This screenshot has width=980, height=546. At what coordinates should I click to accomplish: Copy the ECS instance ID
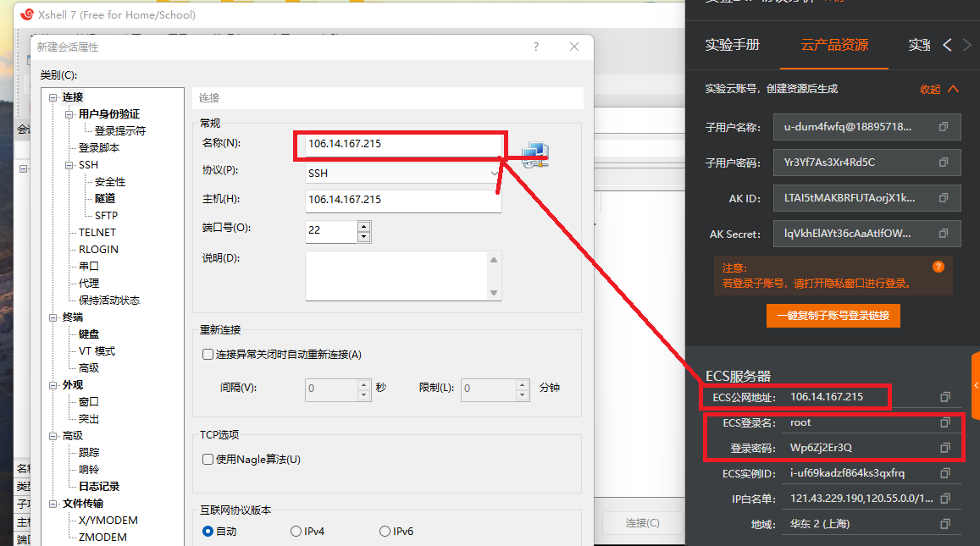click(945, 473)
